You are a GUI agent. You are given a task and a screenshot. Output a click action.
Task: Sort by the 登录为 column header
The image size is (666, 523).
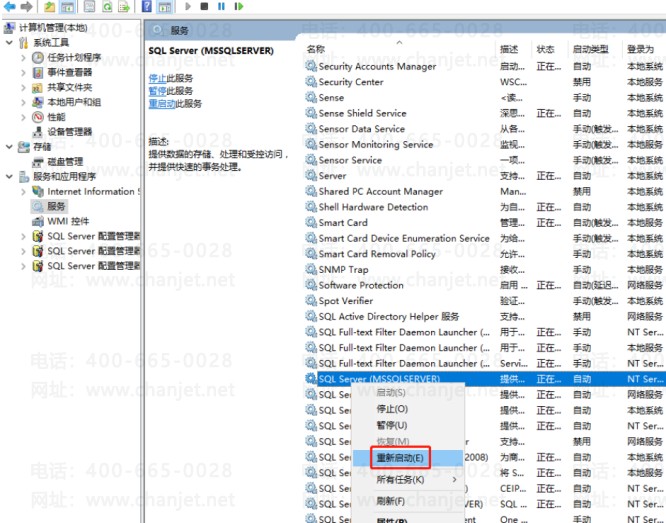(x=641, y=49)
